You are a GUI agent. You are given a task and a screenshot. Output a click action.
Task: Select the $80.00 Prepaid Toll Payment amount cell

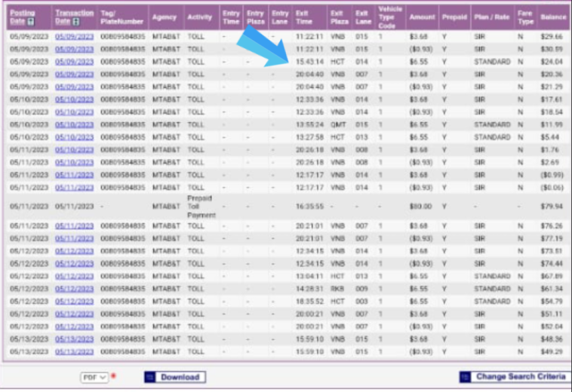point(418,206)
